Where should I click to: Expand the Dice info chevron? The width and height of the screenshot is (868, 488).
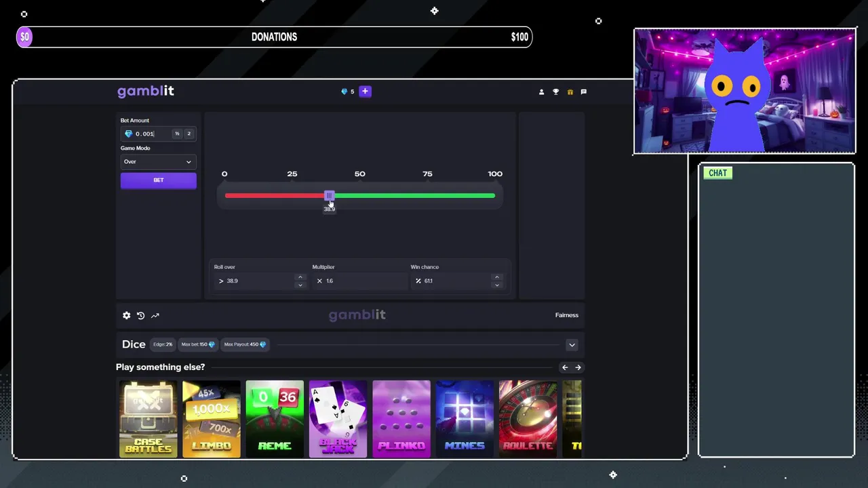(x=572, y=345)
